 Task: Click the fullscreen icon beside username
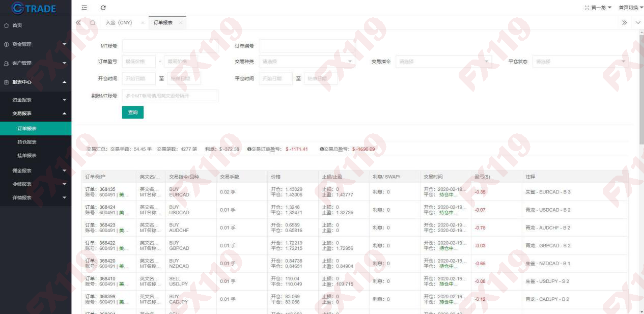587,8
